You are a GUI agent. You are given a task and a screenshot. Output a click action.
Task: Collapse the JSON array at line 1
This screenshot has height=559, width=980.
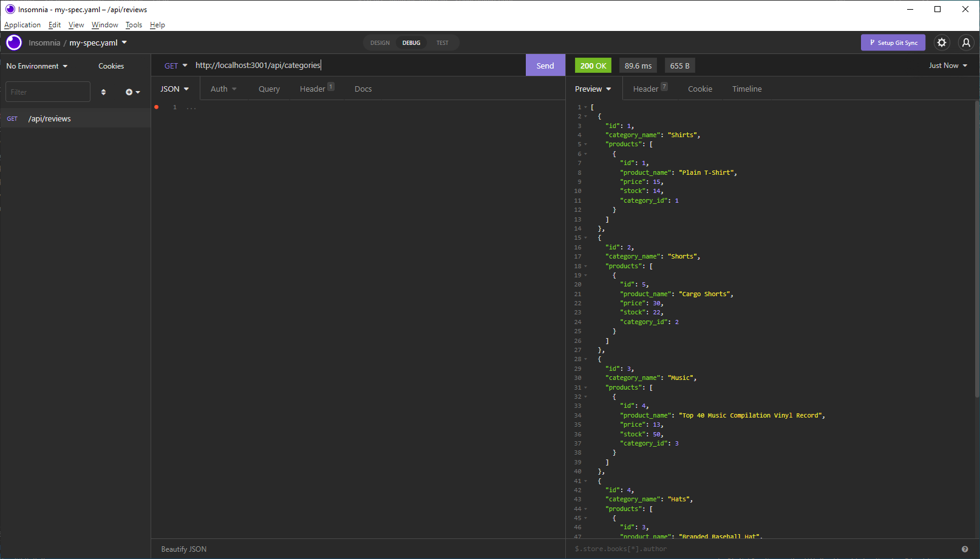click(586, 107)
